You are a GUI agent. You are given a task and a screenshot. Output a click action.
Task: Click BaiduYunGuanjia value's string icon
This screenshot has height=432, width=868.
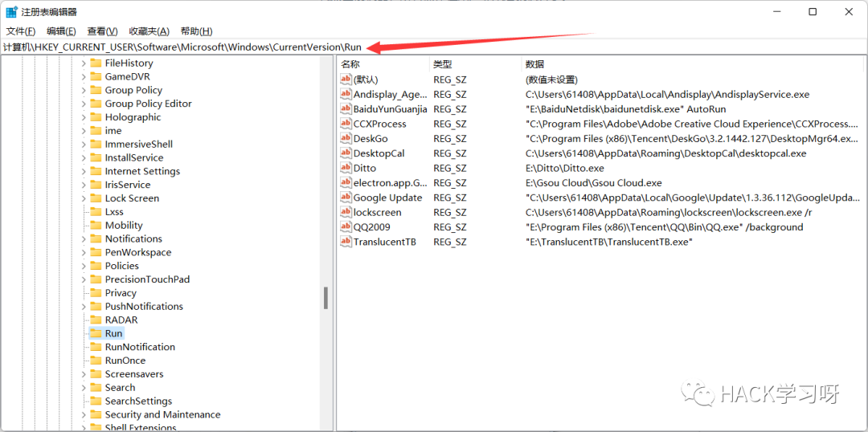[346, 109]
